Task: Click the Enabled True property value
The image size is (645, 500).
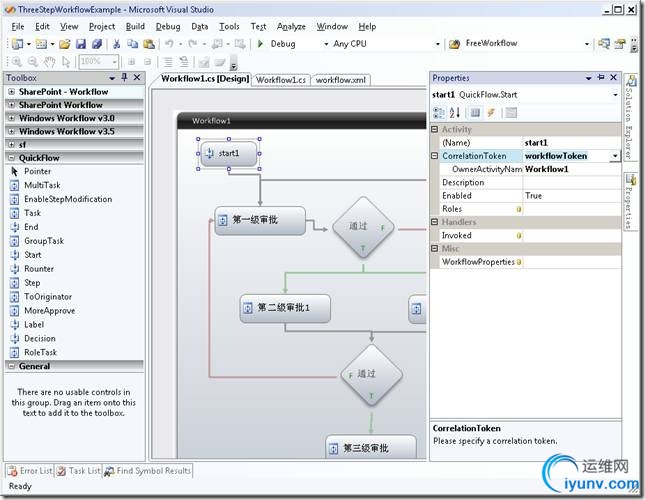Action: pyautogui.click(x=572, y=196)
